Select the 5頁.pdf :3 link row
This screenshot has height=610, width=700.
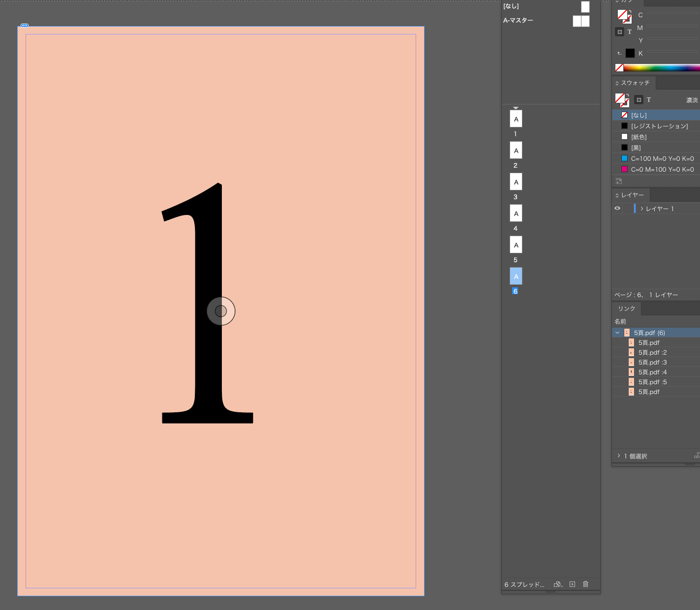pos(656,362)
